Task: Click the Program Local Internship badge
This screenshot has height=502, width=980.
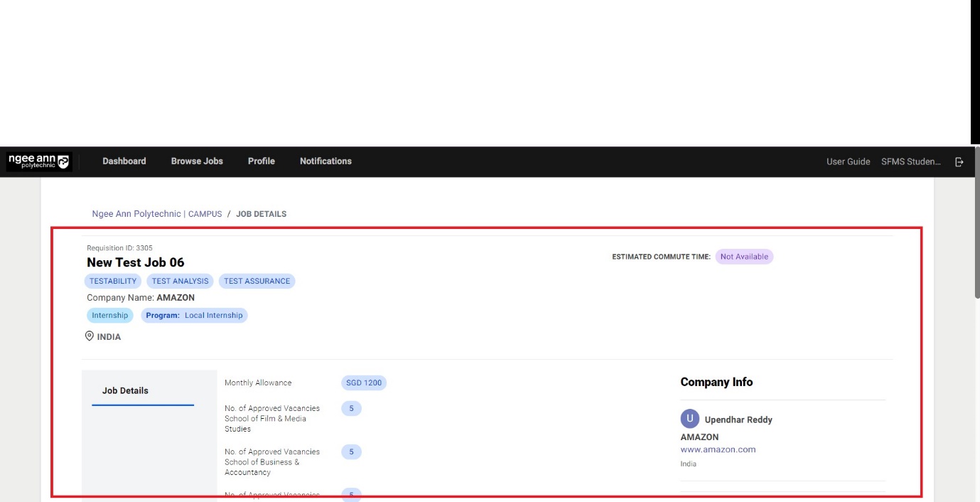Action: (194, 315)
